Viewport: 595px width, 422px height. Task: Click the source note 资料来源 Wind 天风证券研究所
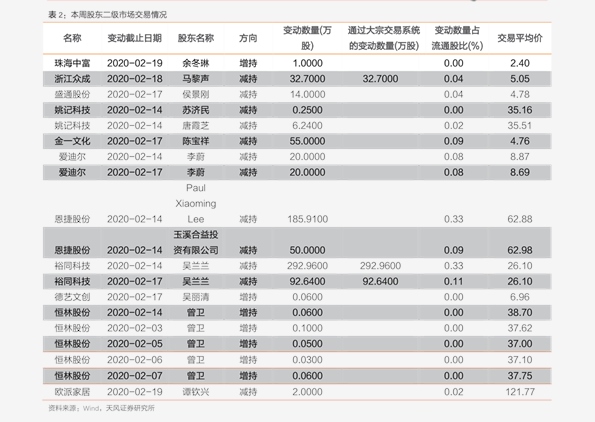pyautogui.click(x=101, y=408)
